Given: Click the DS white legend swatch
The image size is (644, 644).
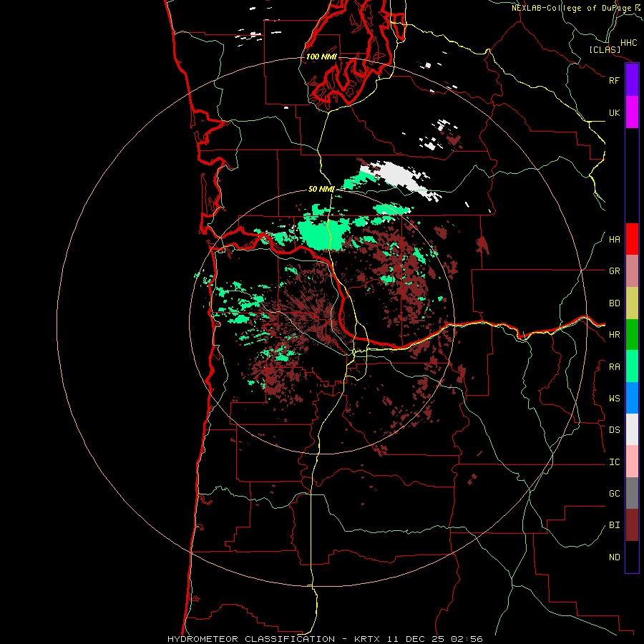Looking at the screenshot, I should pos(632,429).
